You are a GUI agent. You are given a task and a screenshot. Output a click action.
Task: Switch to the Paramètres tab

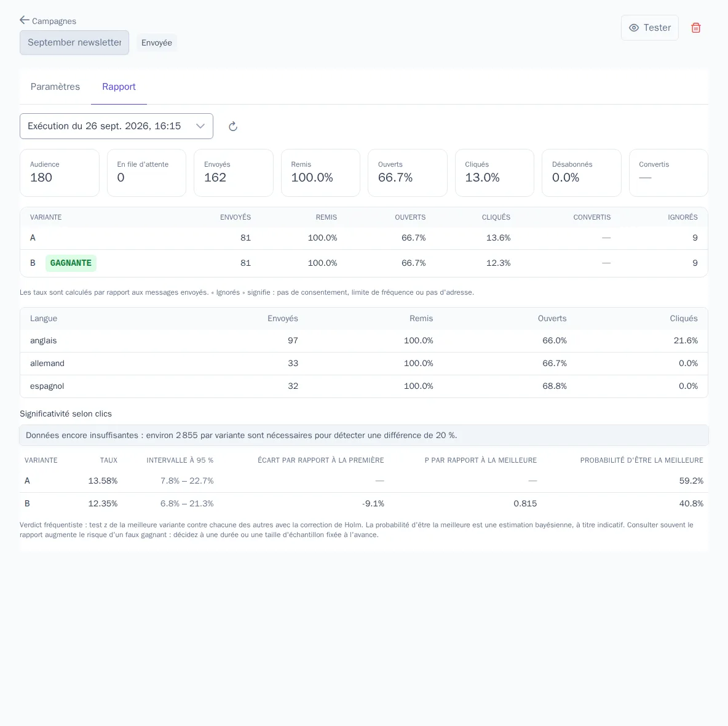point(55,87)
